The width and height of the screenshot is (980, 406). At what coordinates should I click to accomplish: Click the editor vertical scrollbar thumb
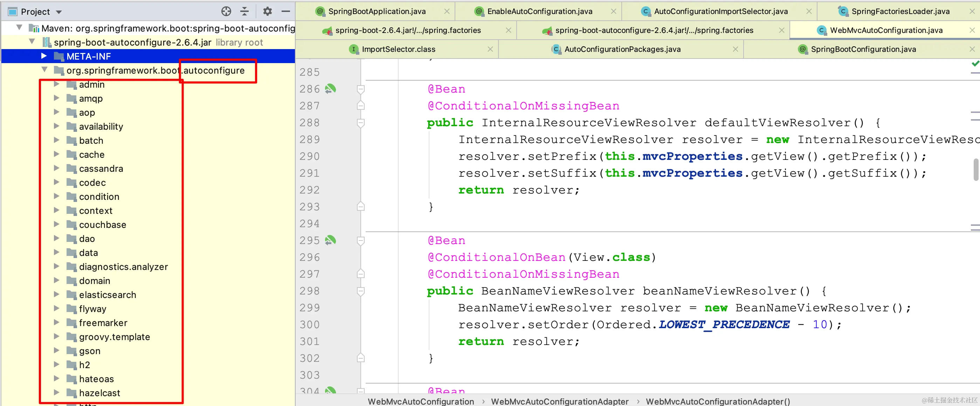(x=976, y=169)
